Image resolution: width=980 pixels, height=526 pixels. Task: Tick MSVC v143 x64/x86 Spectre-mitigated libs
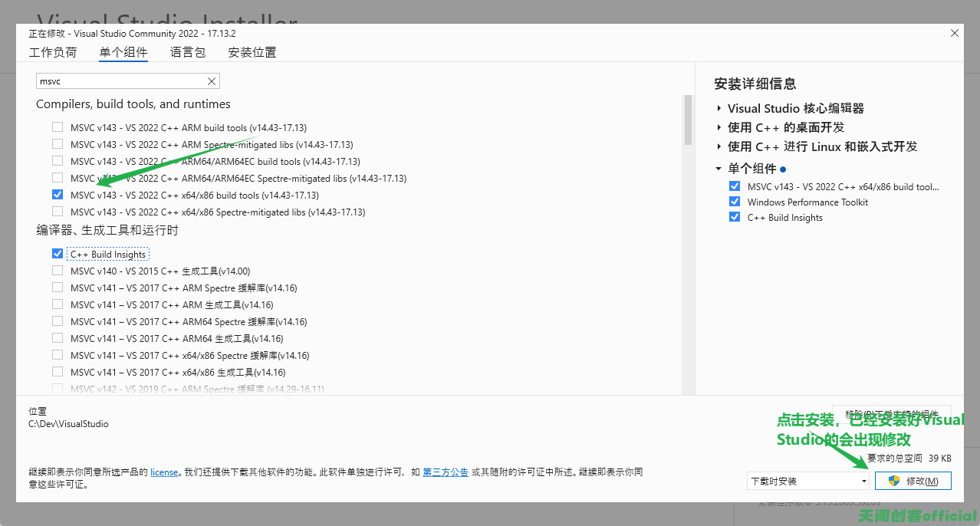(58, 212)
